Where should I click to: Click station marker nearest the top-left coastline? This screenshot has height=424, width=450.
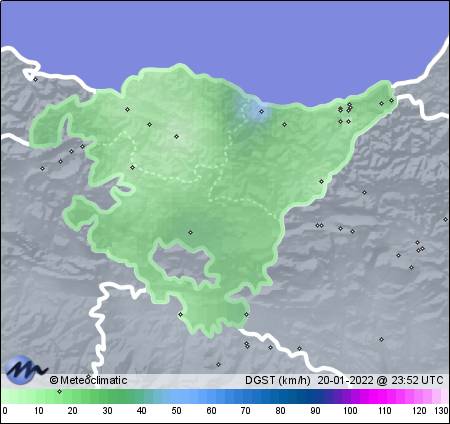click(x=36, y=79)
